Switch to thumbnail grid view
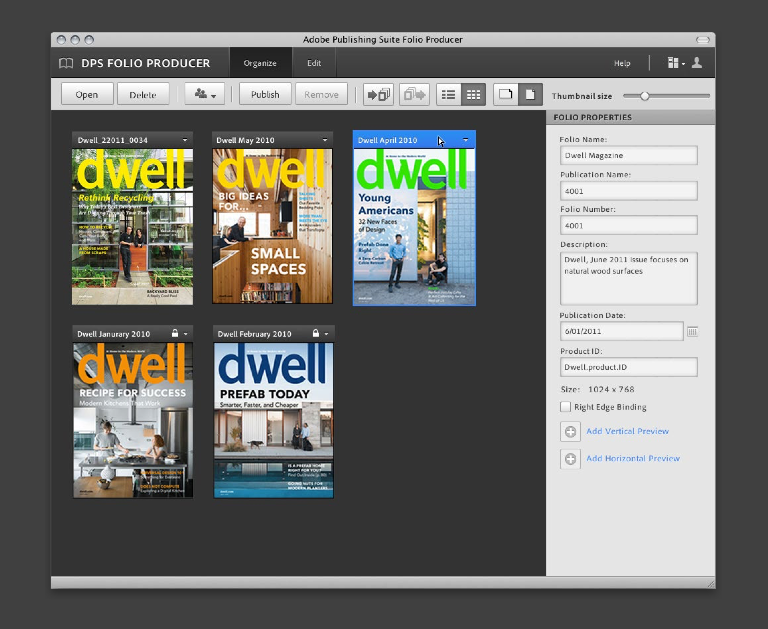Viewport: 768px width, 629px height. coord(473,95)
